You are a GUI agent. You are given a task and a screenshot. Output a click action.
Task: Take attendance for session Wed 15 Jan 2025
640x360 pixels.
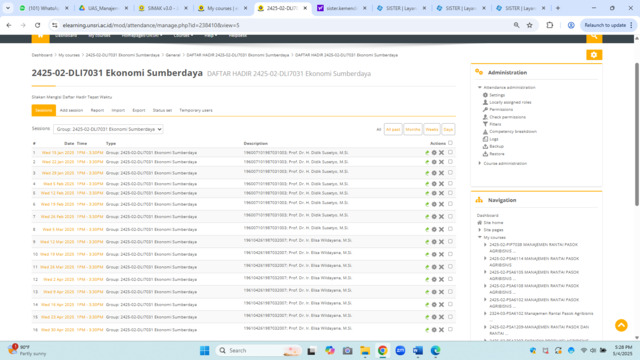427,153
